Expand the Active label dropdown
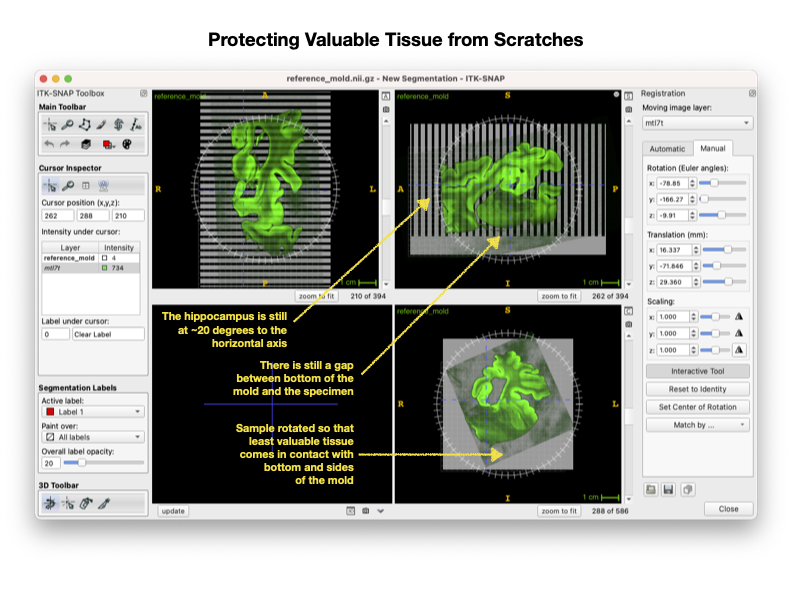The height and width of the screenshot is (612, 792). tap(93, 412)
